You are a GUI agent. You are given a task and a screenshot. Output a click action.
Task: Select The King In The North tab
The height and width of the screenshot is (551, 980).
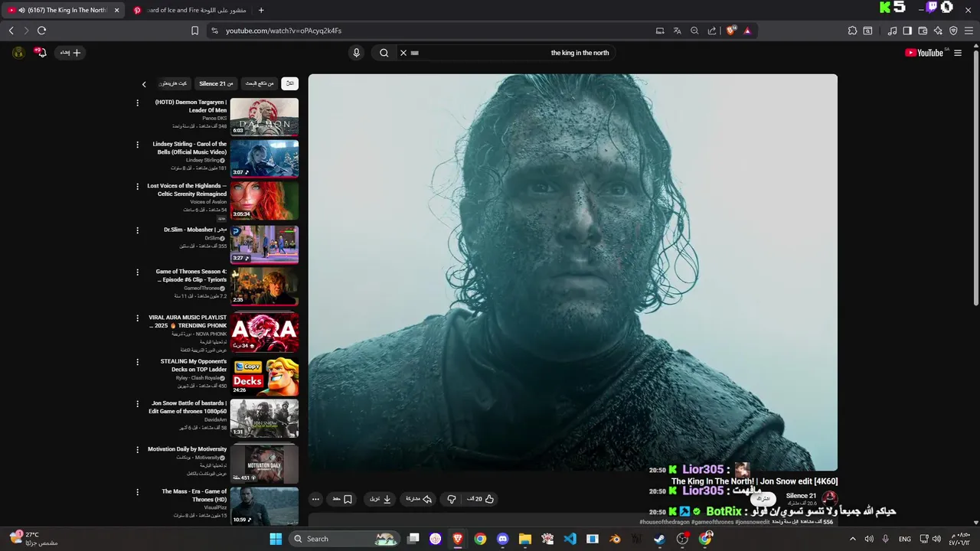[64, 10]
